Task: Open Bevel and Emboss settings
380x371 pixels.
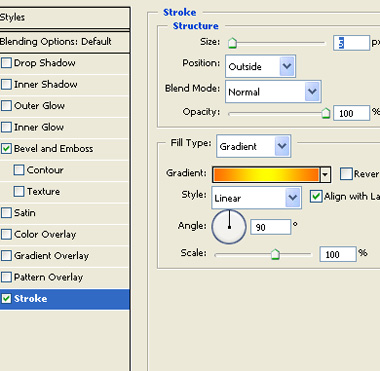Action: pyautogui.click(x=54, y=148)
